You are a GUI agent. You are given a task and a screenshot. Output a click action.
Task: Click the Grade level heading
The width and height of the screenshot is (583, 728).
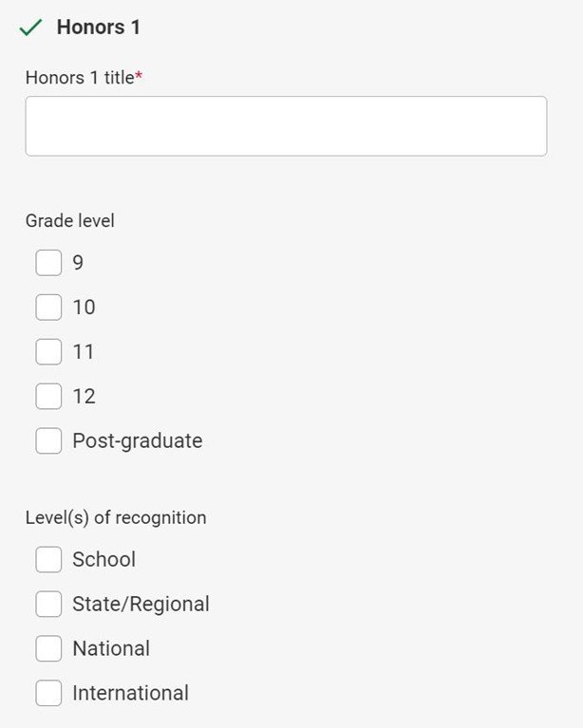[69, 220]
